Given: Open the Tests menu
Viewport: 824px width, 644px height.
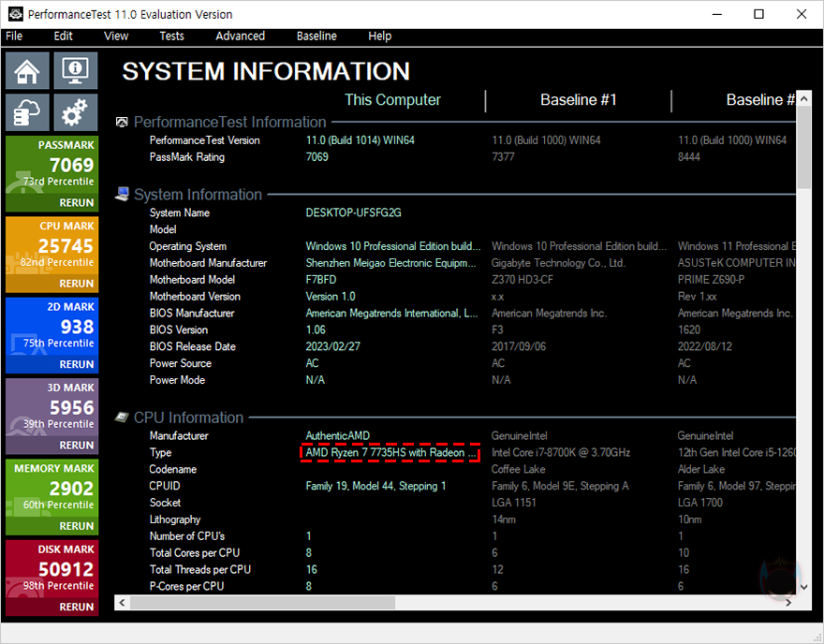Looking at the screenshot, I should [172, 36].
